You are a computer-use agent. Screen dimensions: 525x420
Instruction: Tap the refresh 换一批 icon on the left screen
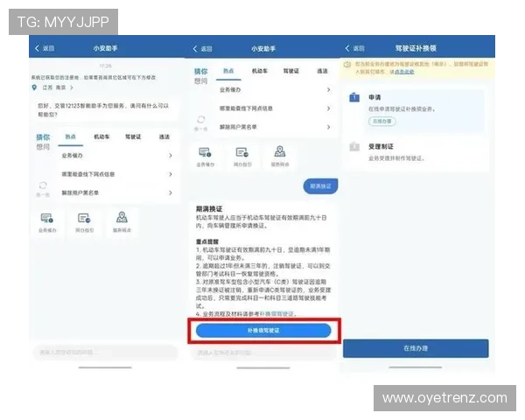43,185
